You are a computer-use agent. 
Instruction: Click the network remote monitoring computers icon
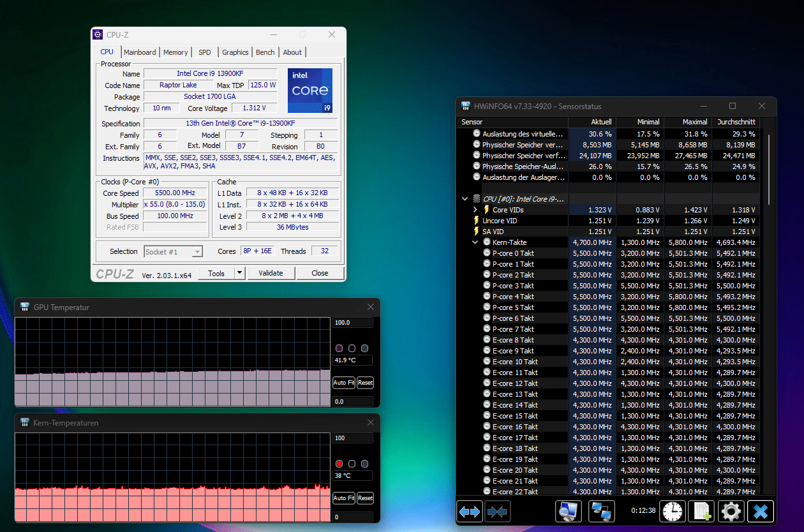(x=601, y=511)
